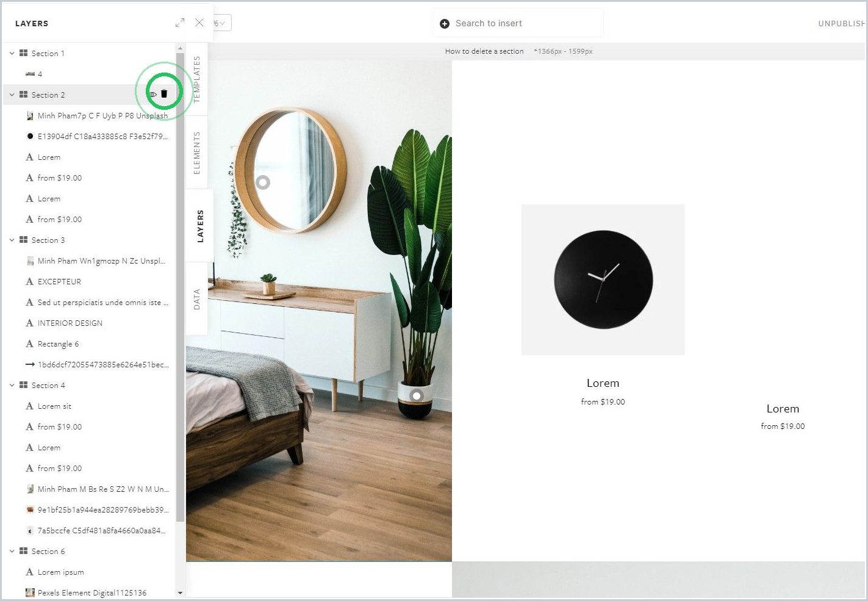Collapse Section 2 in the layer tree
868x601 pixels.
pos(12,95)
